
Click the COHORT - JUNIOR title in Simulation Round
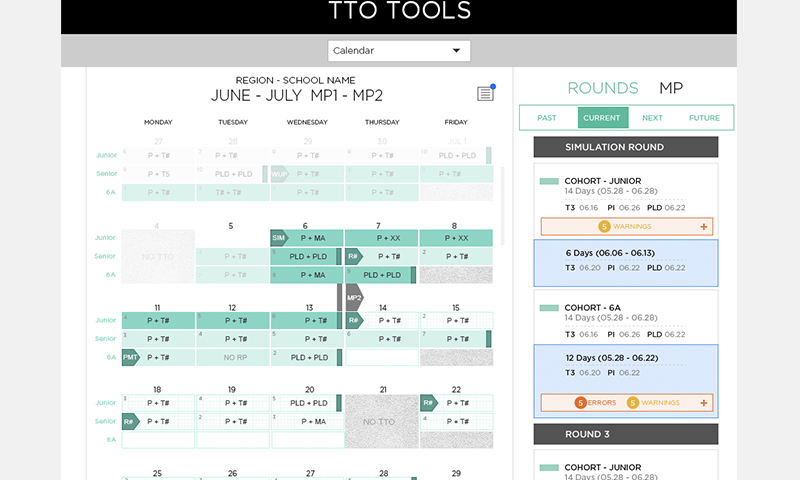point(603,181)
